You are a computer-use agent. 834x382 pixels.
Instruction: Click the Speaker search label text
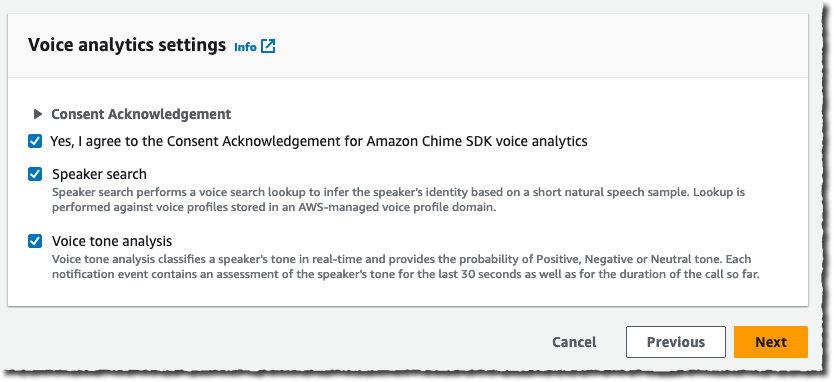pos(99,174)
